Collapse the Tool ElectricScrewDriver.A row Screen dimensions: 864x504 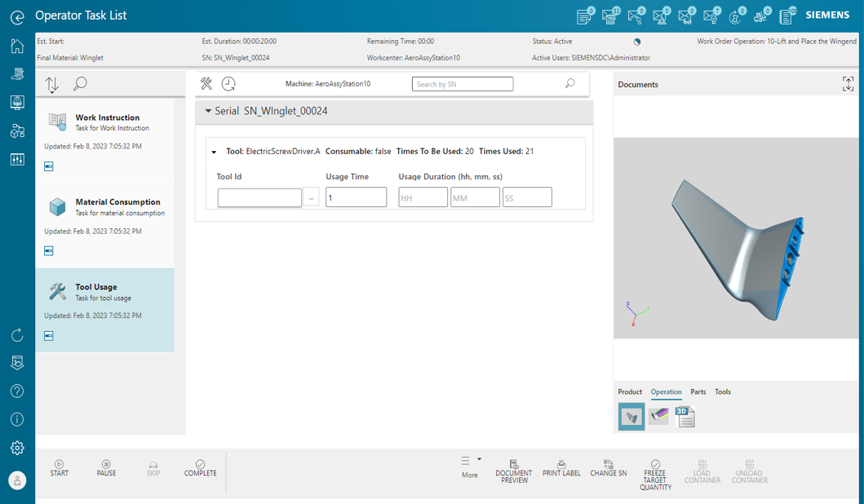[214, 152]
